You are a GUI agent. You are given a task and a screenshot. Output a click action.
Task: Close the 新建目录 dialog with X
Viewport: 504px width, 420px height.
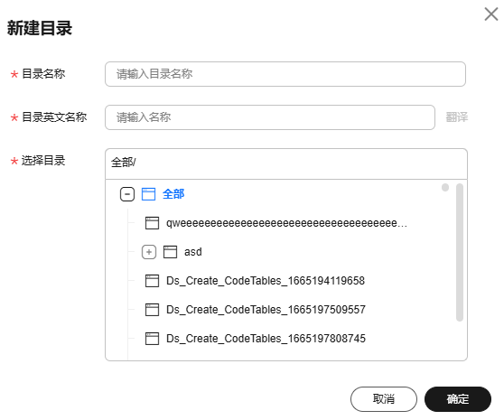point(491,14)
